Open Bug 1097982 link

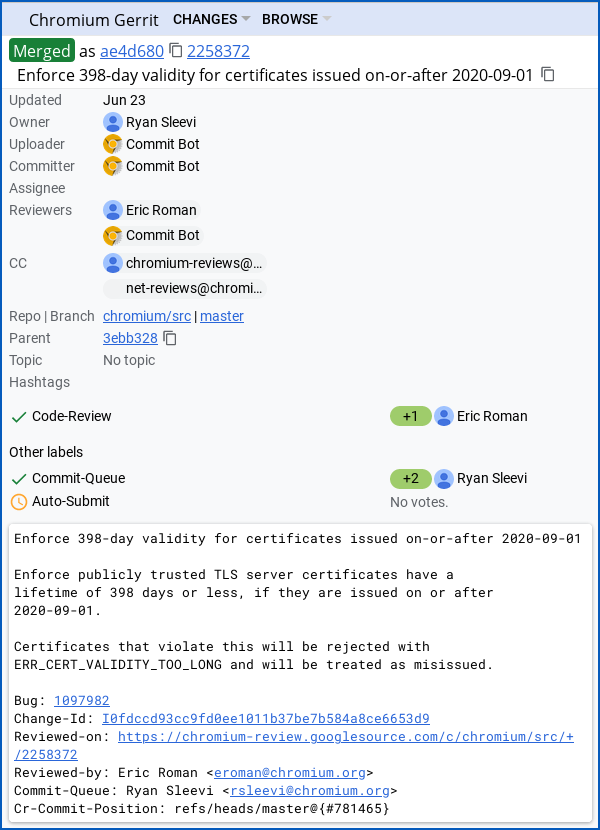click(82, 701)
